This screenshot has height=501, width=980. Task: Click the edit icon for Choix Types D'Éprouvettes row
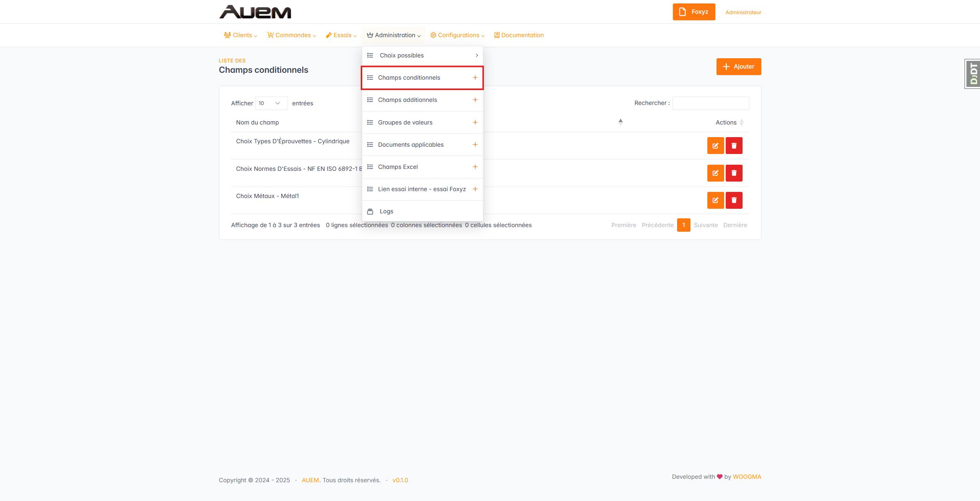715,146
